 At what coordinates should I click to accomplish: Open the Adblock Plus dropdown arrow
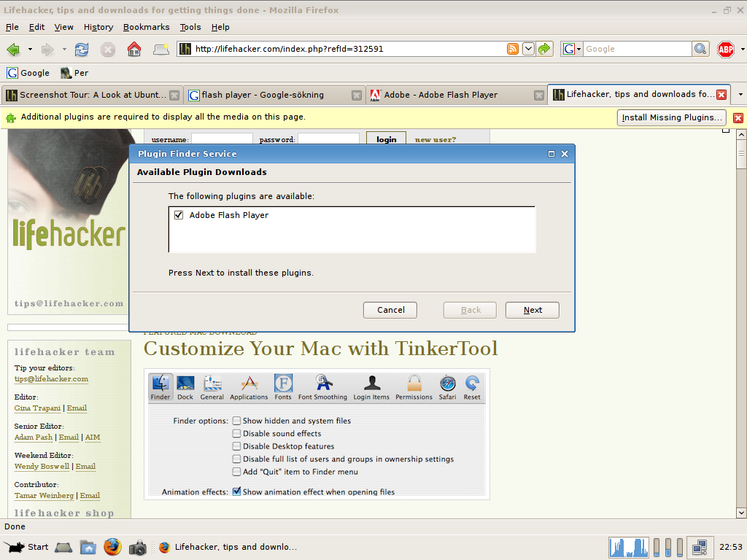point(742,49)
